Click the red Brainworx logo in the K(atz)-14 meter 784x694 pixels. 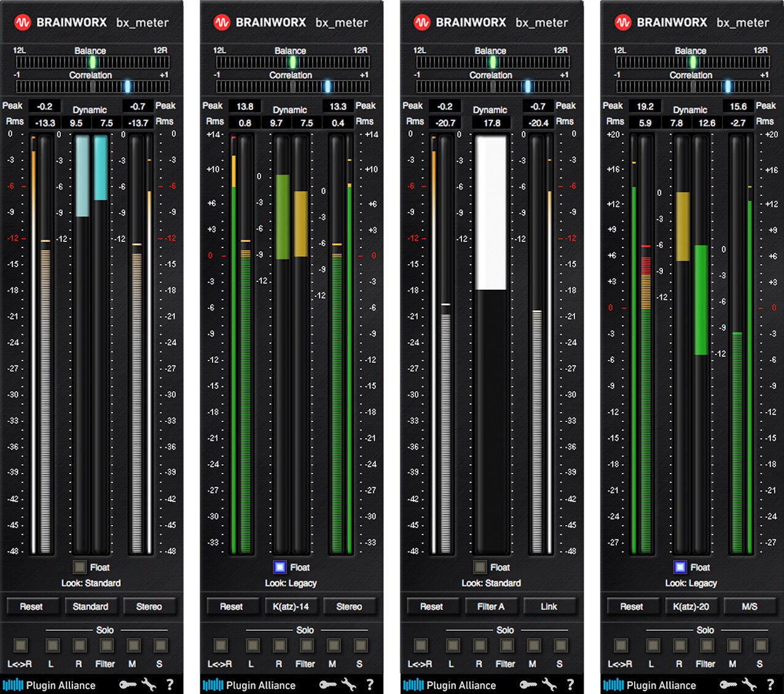point(222,23)
